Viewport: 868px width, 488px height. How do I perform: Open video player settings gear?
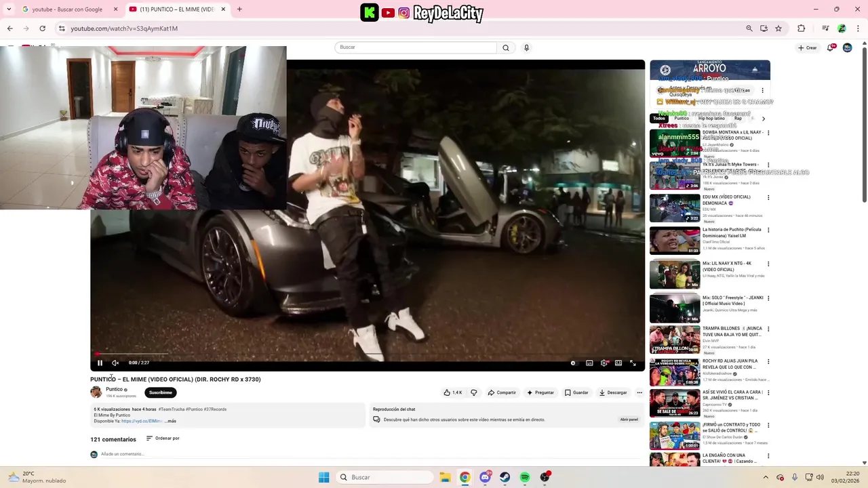tap(604, 363)
